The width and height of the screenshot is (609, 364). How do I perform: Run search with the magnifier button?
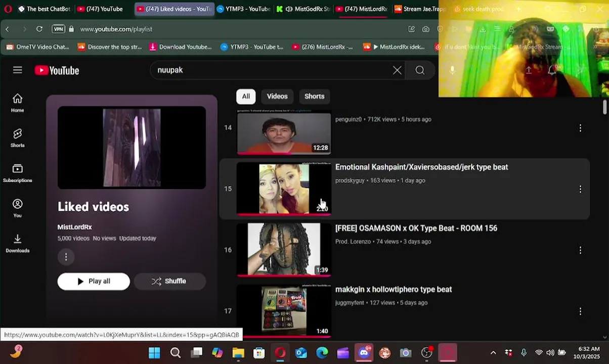420,70
